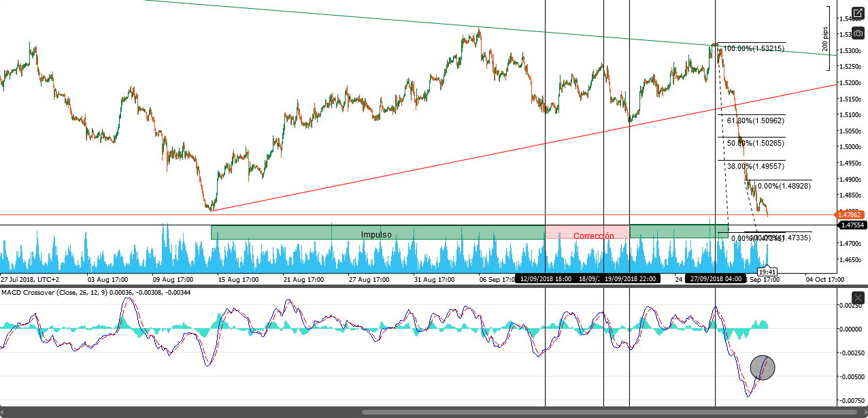Take a chart snapshot with the camera icon
This screenshot has width=868, height=418.
click(x=858, y=33)
